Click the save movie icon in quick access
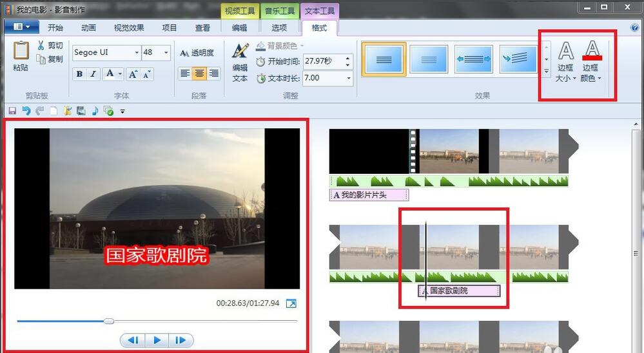This screenshot has width=644, height=353. click(81, 111)
